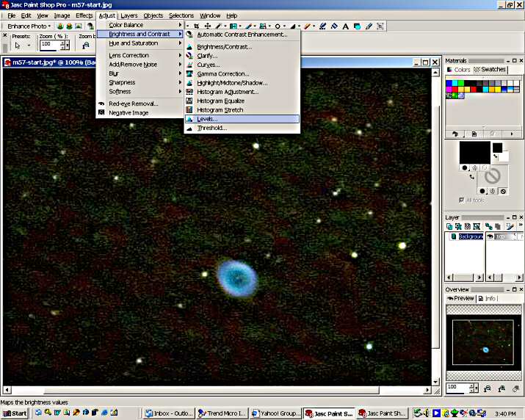Select the Text tool (letter A)

coord(346,26)
